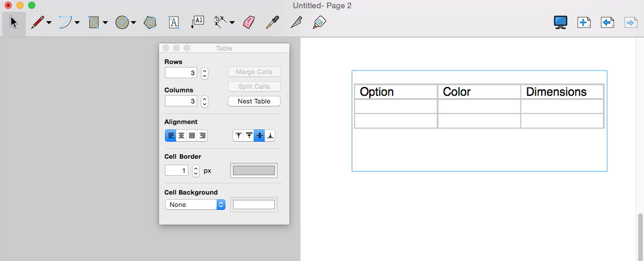Click the Dimensions table header cell
The height and width of the screenshot is (261, 644).
[562, 92]
